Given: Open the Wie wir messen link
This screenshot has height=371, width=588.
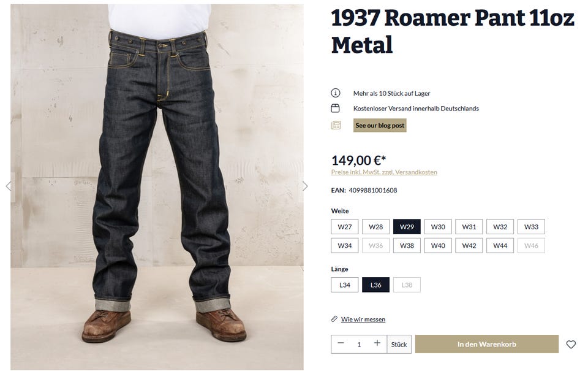Looking at the screenshot, I should [x=363, y=319].
